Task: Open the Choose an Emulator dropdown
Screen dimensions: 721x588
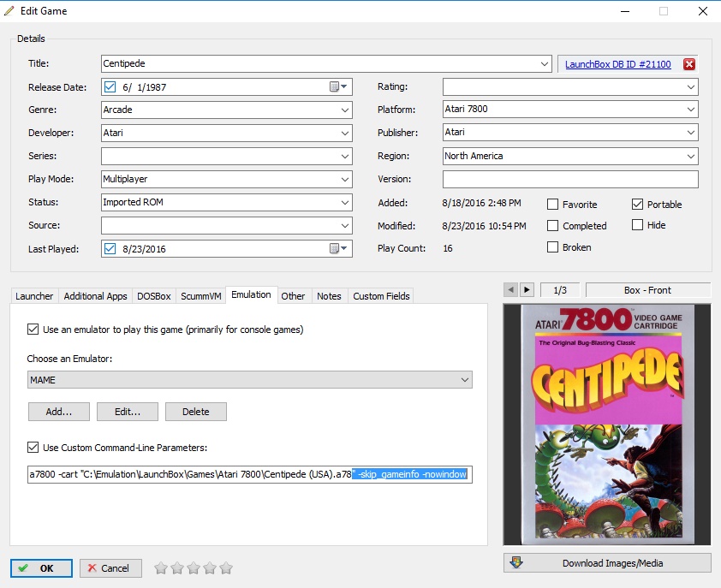Action: tap(464, 380)
